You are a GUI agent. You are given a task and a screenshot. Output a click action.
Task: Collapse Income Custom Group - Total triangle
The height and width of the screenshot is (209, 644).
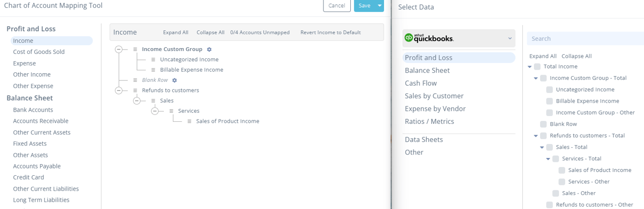click(536, 78)
